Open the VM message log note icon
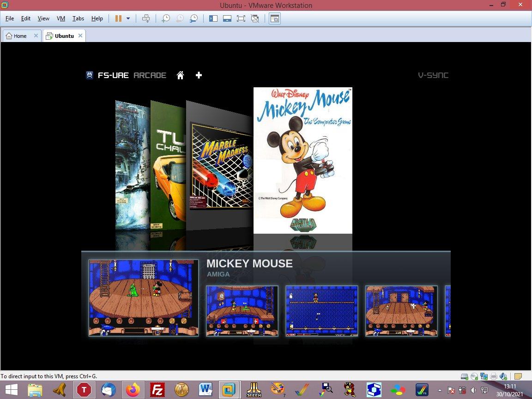 click(518, 376)
